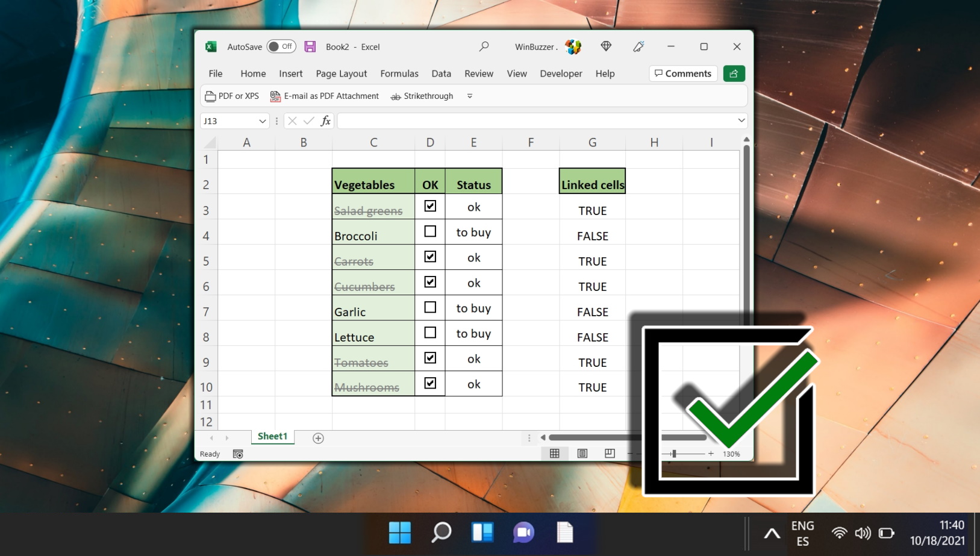
Task: Open the Developer tab
Action: (x=561, y=73)
